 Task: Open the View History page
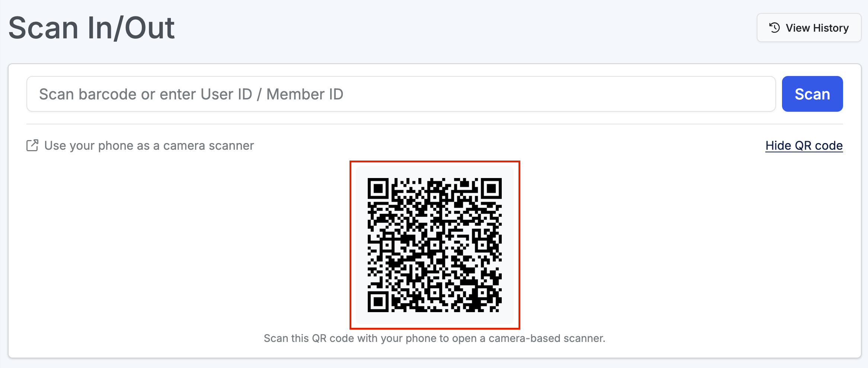[809, 28]
